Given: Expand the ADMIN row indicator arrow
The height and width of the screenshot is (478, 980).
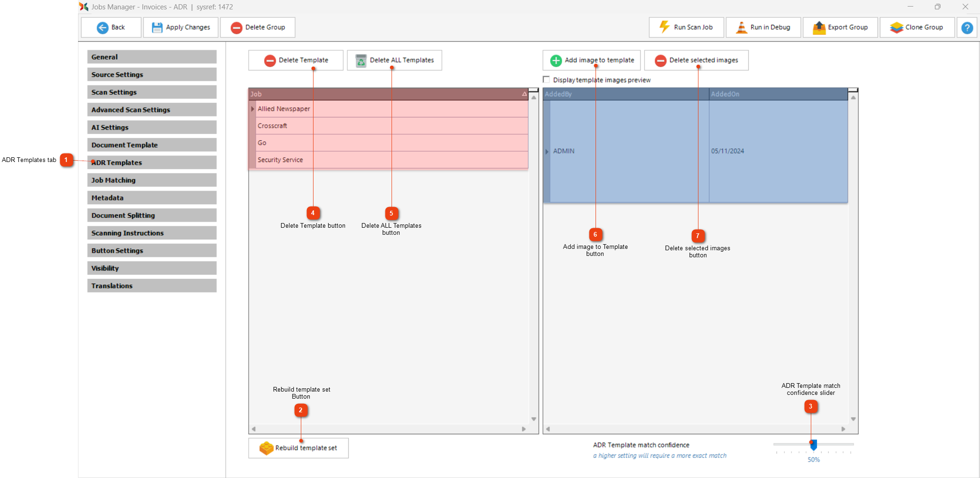Looking at the screenshot, I should coord(547,151).
